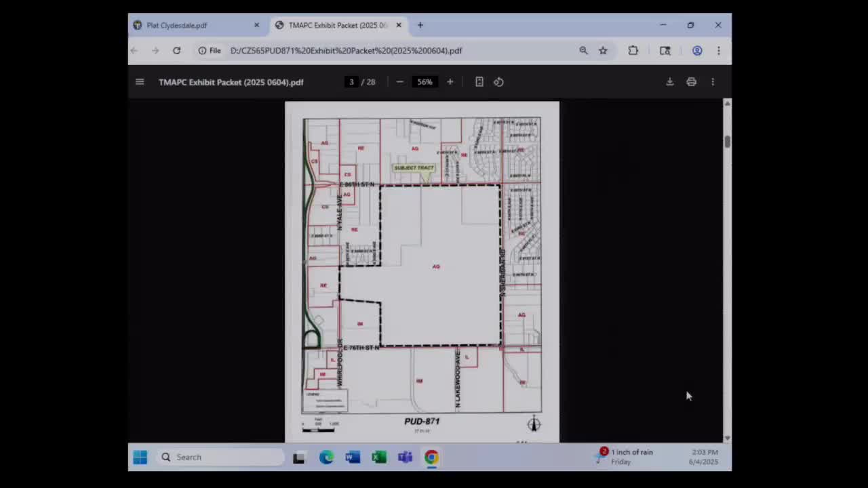This screenshot has height=488, width=868.
Task: Open the browser Extensions puzzle icon
Action: point(633,50)
